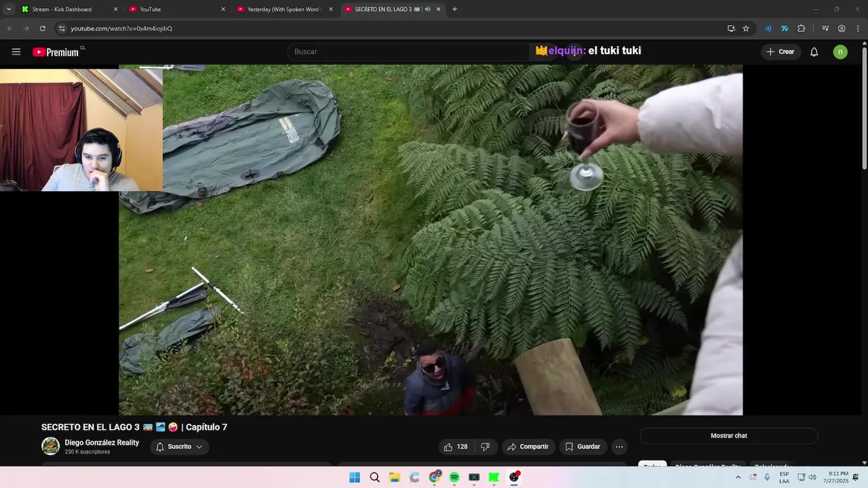Open the Crear menu
Screen dimensions: 868x488
(x=780, y=52)
